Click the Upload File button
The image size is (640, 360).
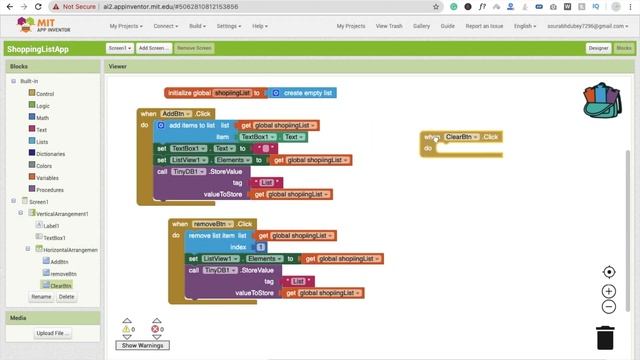pos(53,333)
